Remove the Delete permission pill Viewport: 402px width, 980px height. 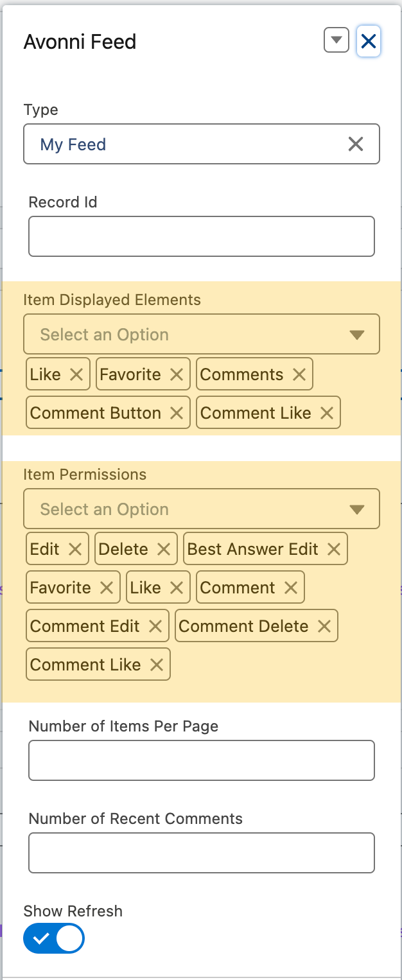click(x=164, y=550)
